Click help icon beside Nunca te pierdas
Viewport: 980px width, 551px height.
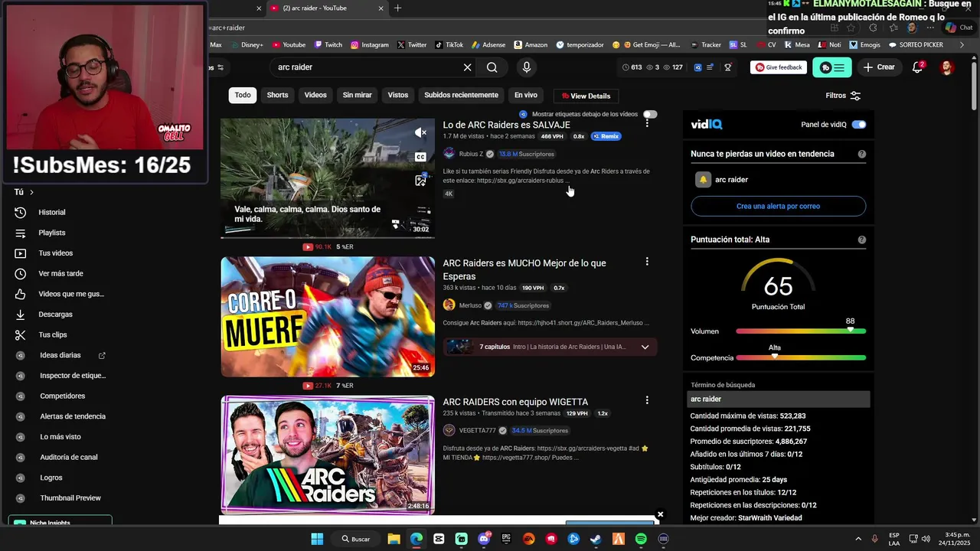[861, 154]
